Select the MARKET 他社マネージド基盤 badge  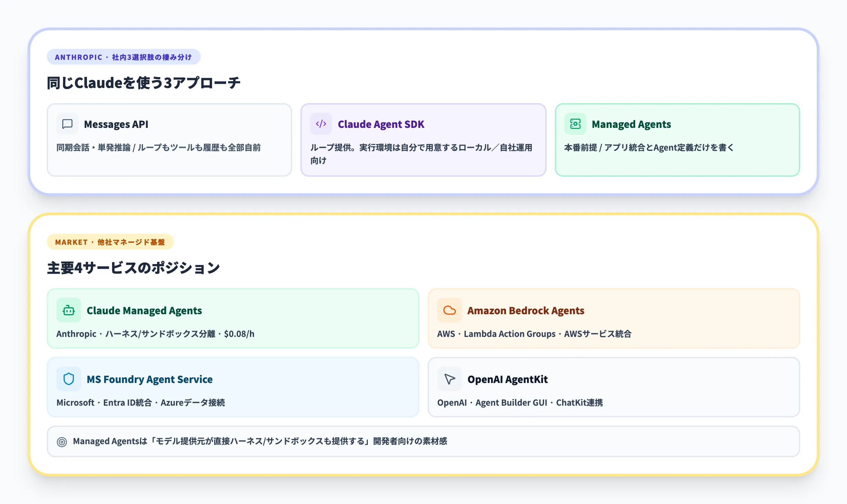pos(110,242)
